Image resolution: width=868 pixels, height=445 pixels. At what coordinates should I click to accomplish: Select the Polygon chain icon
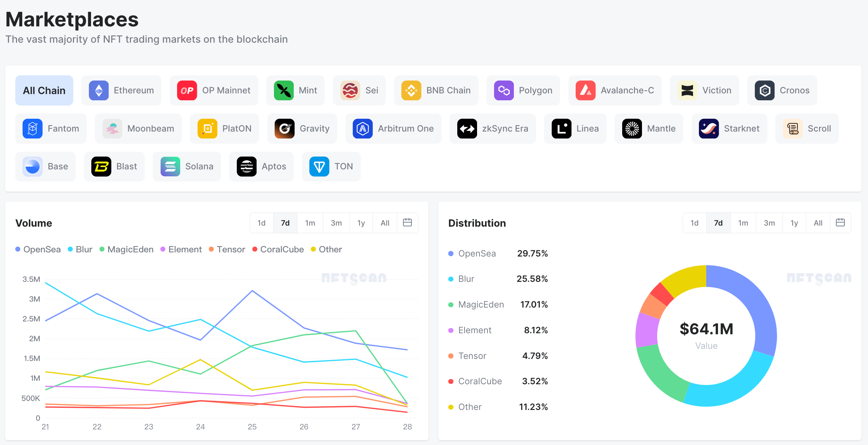pos(503,90)
